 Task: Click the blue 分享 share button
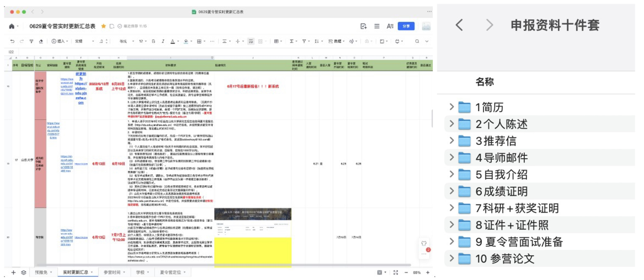point(406,26)
